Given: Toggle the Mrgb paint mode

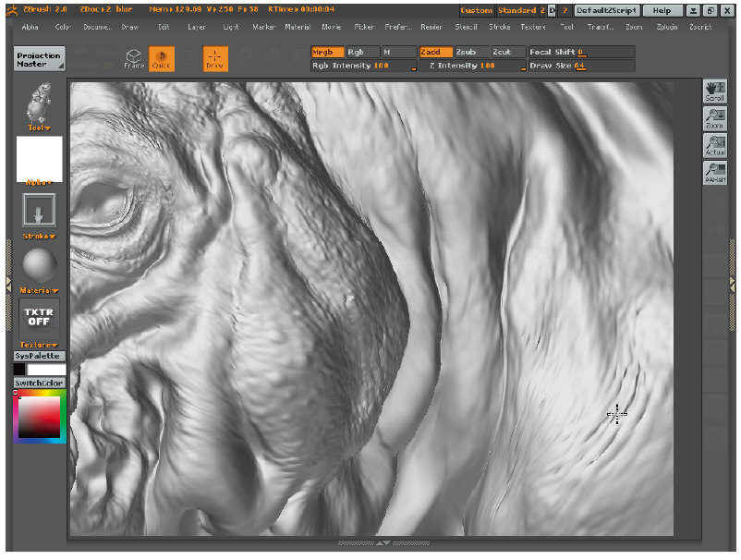Looking at the screenshot, I should pyautogui.click(x=327, y=52).
